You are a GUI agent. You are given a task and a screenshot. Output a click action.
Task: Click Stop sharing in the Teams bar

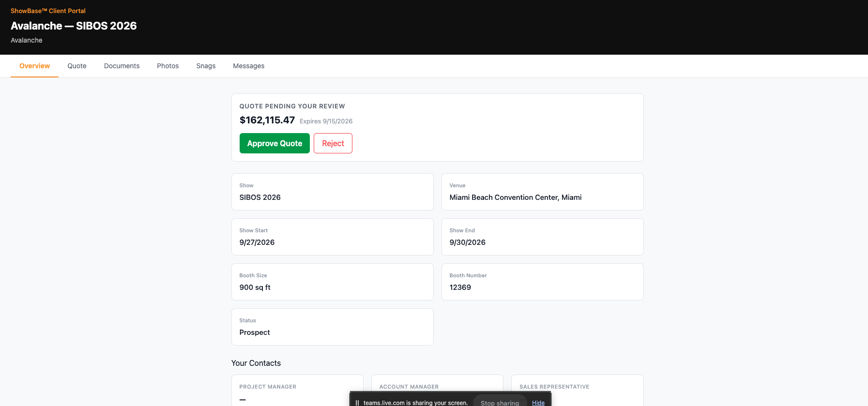[x=500, y=403]
